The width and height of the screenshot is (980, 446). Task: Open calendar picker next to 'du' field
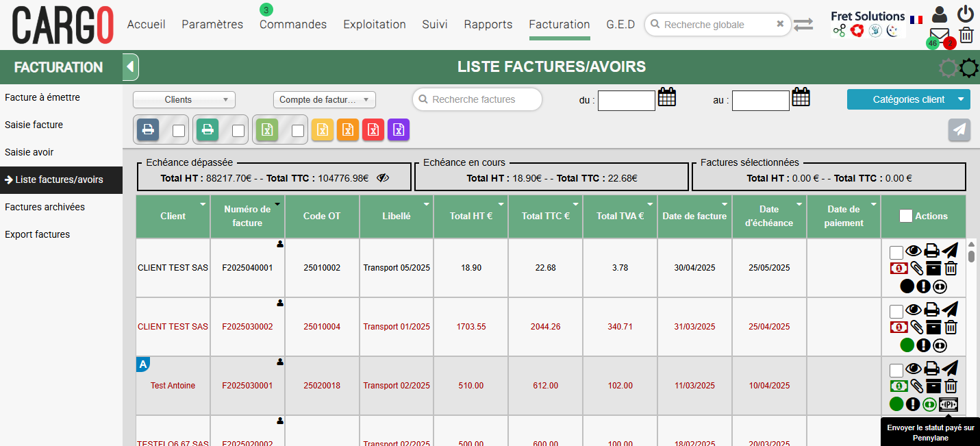pos(667,97)
